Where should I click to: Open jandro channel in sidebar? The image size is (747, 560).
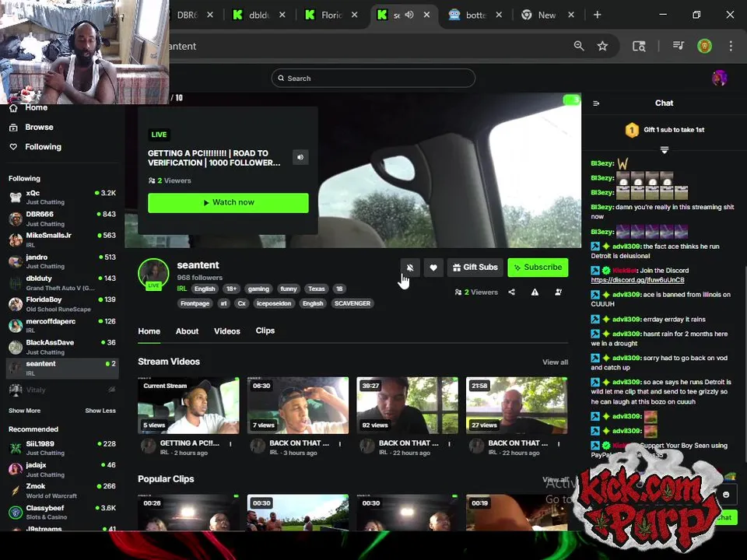pos(62,261)
